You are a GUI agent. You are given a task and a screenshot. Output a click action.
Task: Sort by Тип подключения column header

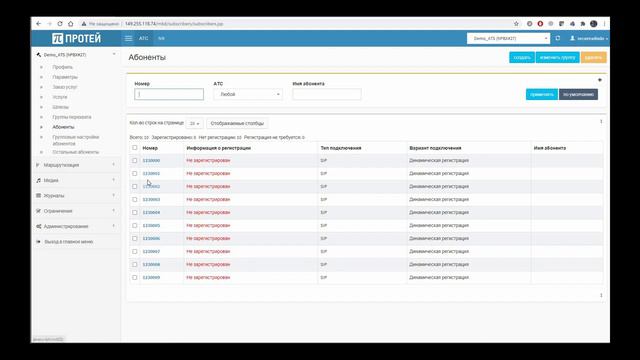point(341,148)
